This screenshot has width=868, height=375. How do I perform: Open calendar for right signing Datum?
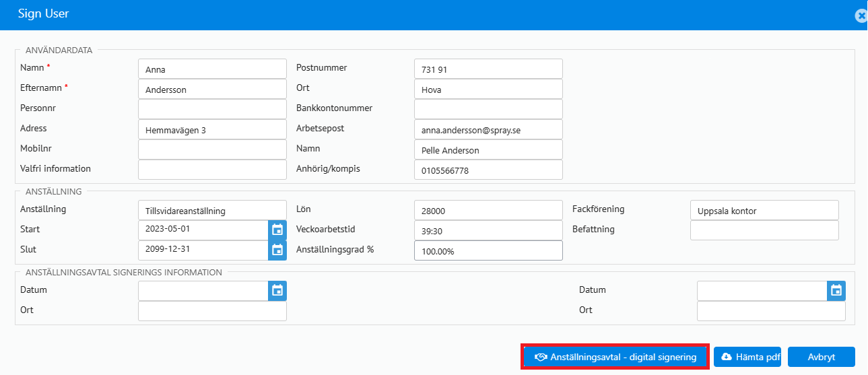pos(836,291)
